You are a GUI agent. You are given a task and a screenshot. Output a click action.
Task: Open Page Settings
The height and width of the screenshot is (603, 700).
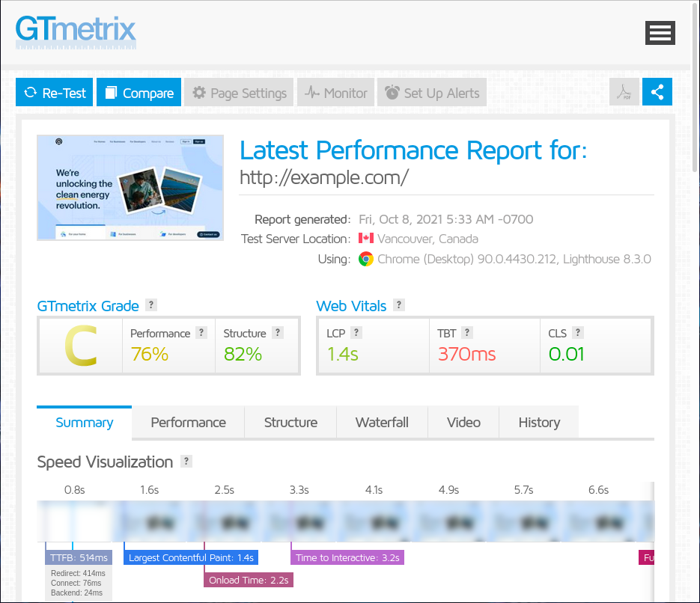point(239,92)
